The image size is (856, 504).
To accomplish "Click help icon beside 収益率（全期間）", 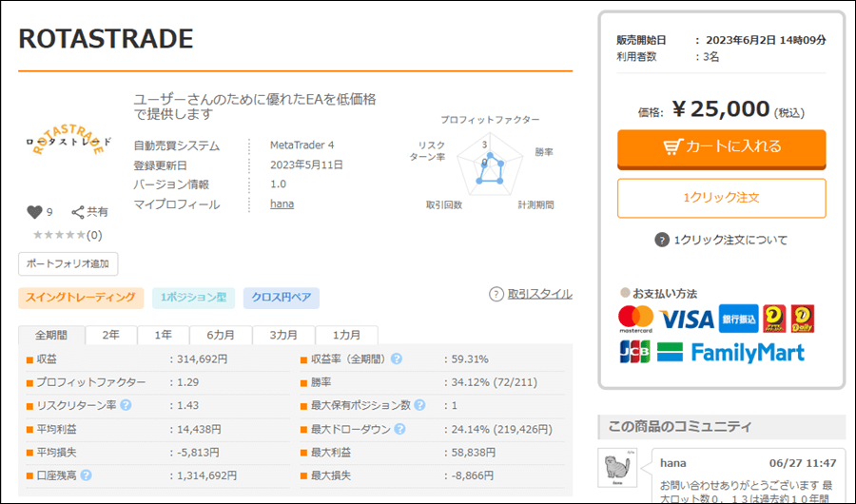I will point(396,359).
